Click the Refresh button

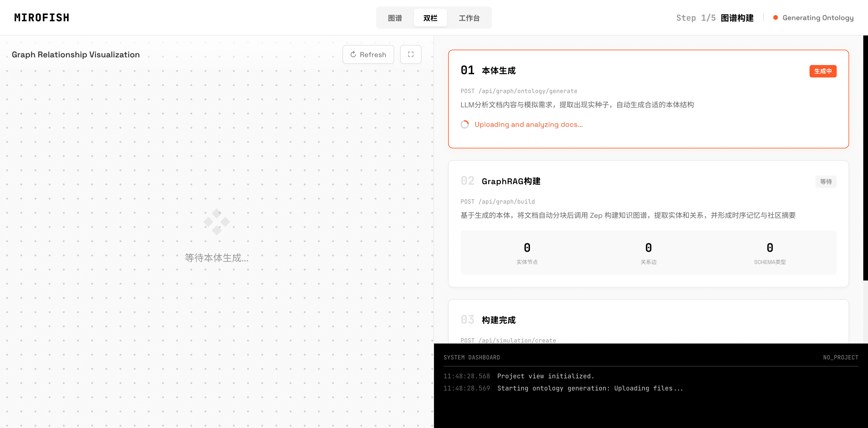coord(368,54)
